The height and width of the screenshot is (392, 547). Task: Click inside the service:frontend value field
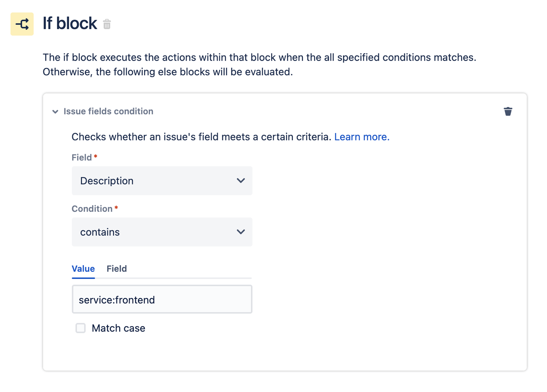pos(162,300)
